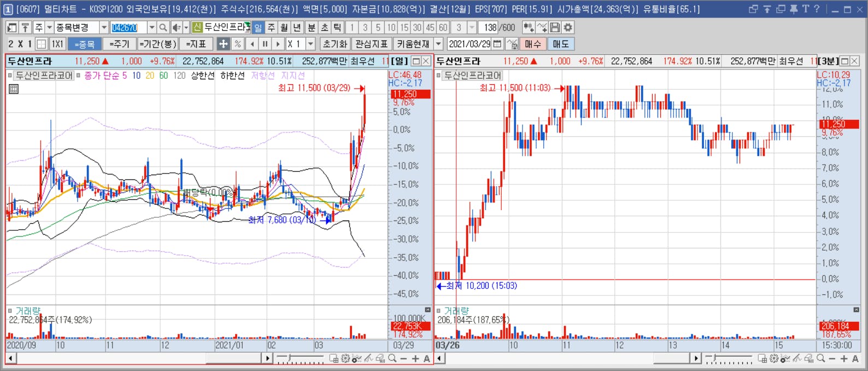
Task: Expand dropdown beside 주 selector
Action: click(49, 27)
